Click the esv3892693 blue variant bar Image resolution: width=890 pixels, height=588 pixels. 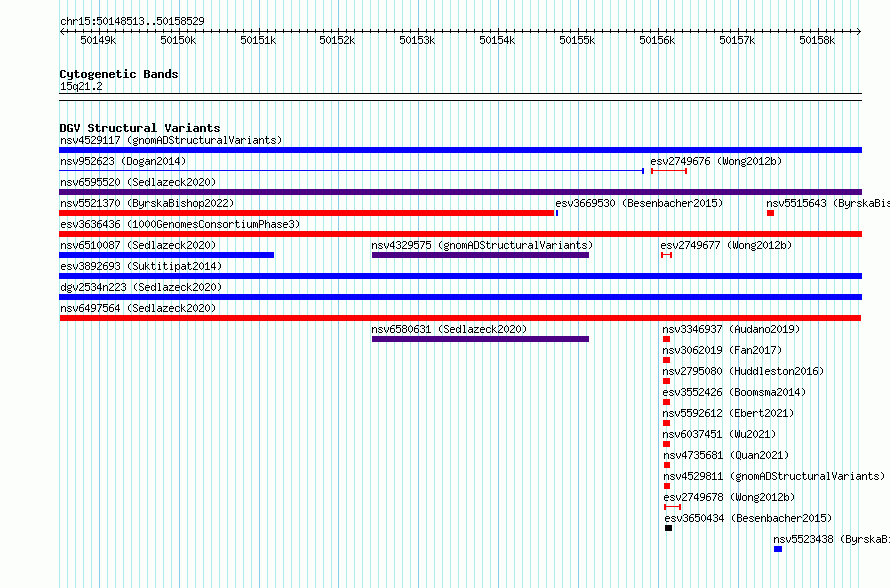click(460, 276)
